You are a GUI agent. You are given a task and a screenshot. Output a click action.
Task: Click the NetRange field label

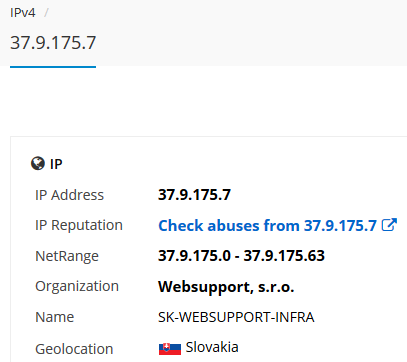click(x=67, y=256)
